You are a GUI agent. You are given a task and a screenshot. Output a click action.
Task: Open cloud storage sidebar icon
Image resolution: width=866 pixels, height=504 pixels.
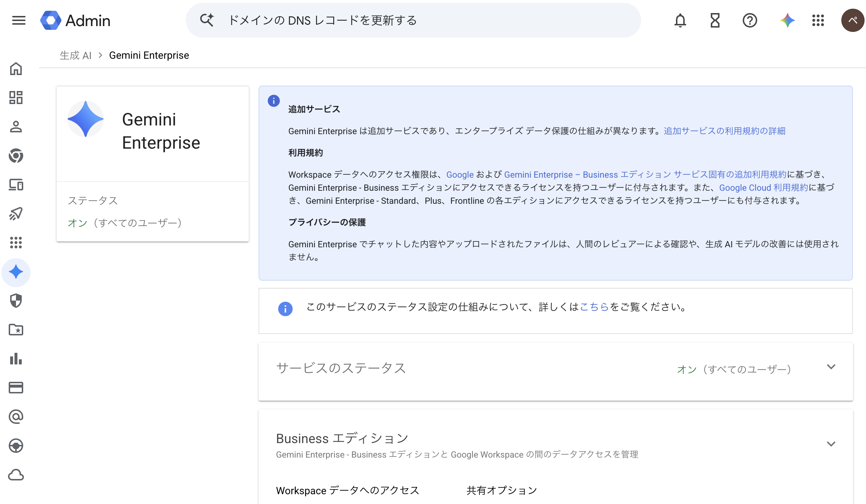pyautogui.click(x=16, y=475)
